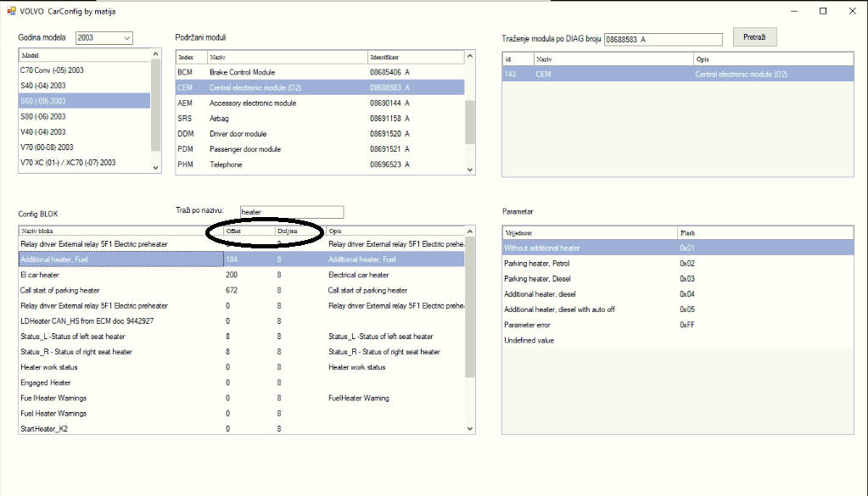The image size is (868, 496).
Task: Select the CEM search result row
Action: (662, 75)
